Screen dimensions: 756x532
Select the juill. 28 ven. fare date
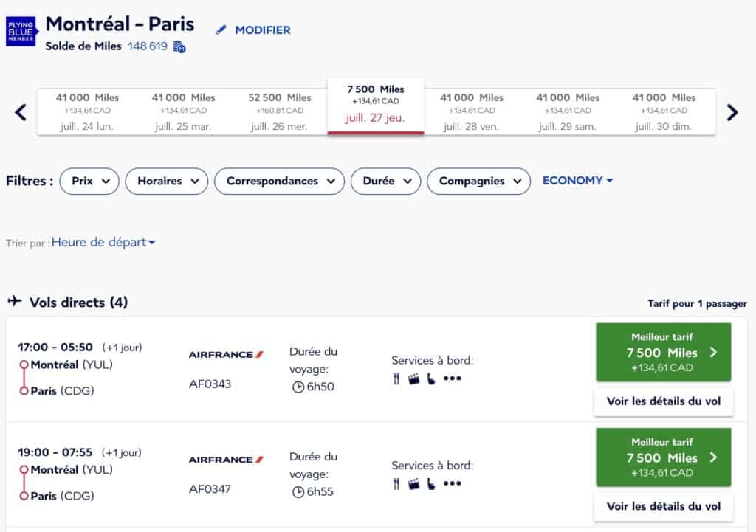pyautogui.click(x=472, y=109)
